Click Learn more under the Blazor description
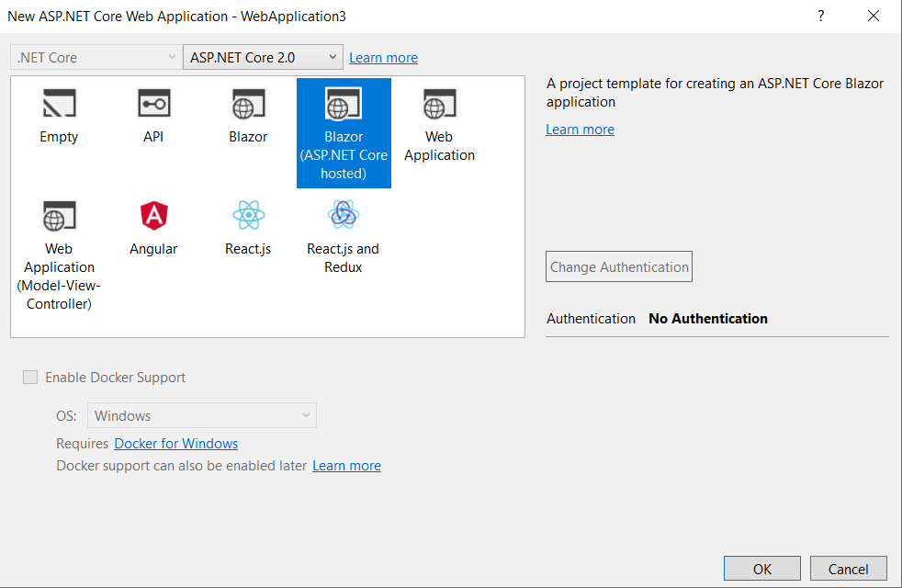 [x=580, y=129]
